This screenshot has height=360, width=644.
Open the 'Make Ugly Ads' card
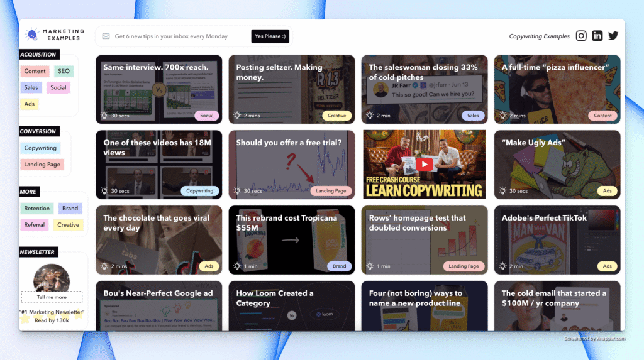[x=557, y=165]
